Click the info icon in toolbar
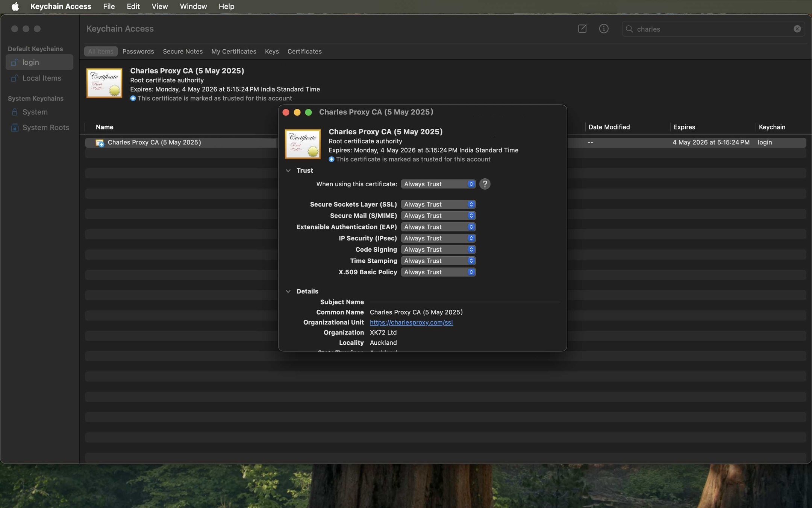The width and height of the screenshot is (812, 508). 604,29
